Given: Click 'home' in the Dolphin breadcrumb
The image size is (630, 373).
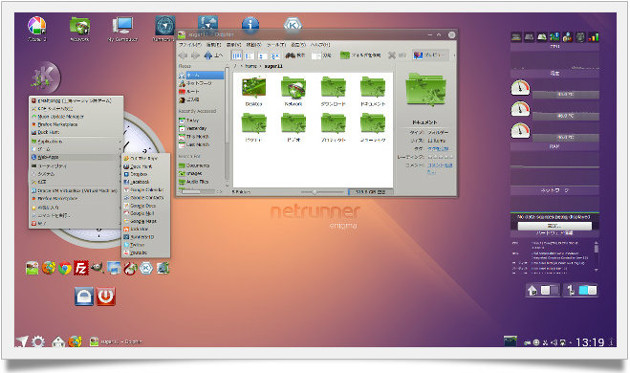Looking at the screenshot, I should [251, 66].
